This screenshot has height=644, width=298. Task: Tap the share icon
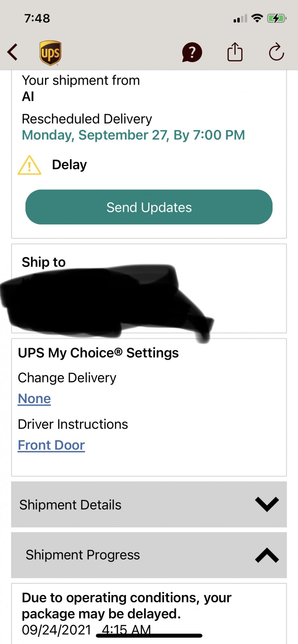tap(235, 52)
